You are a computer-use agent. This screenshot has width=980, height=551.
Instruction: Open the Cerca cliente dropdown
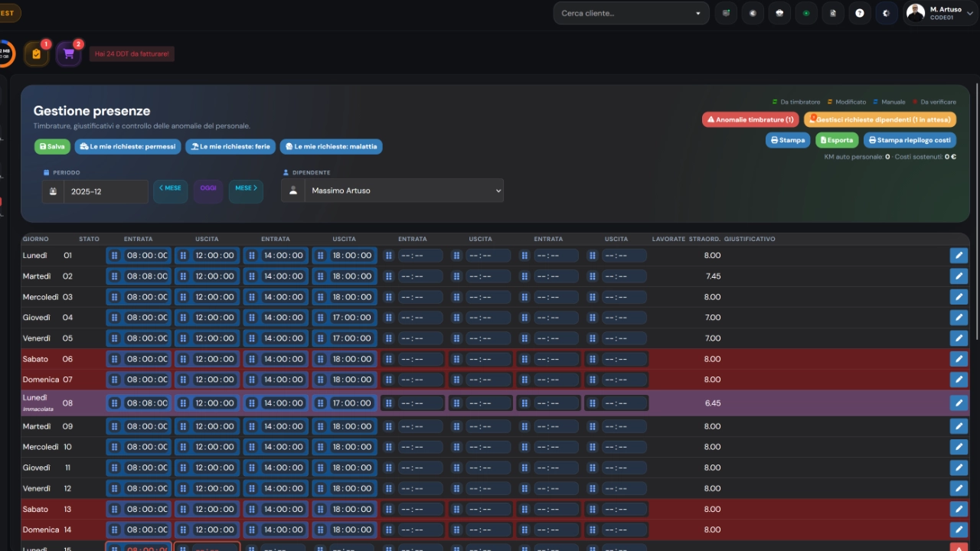click(x=632, y=13)
